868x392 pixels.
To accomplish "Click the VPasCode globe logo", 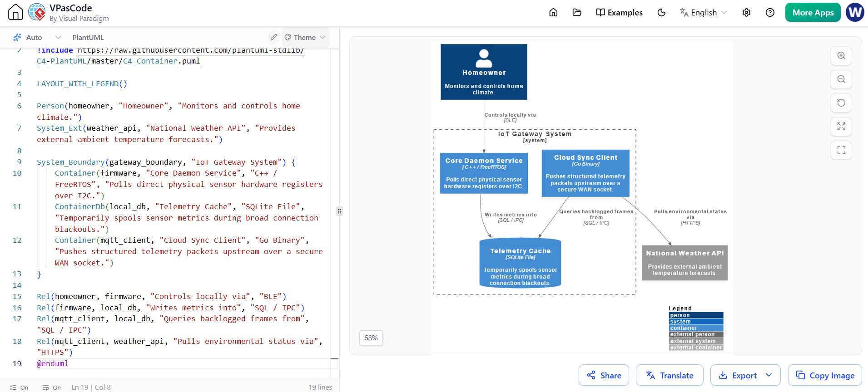I will 37,12.
